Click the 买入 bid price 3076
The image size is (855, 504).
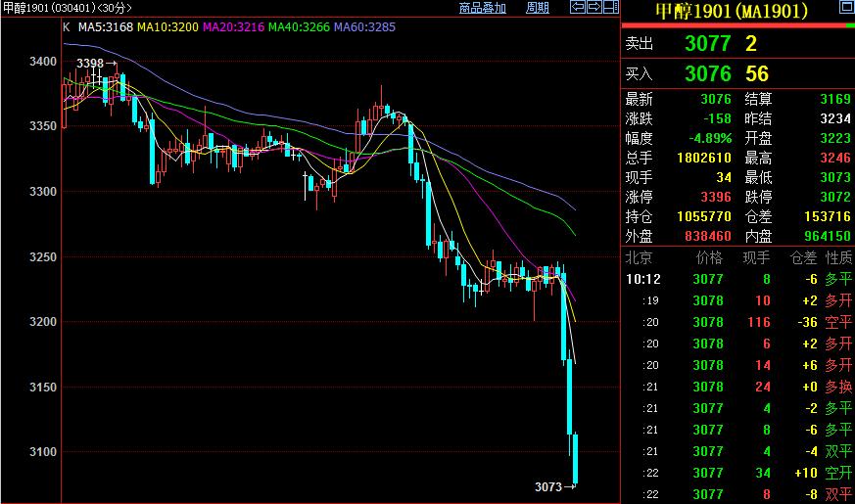(707, 73)
